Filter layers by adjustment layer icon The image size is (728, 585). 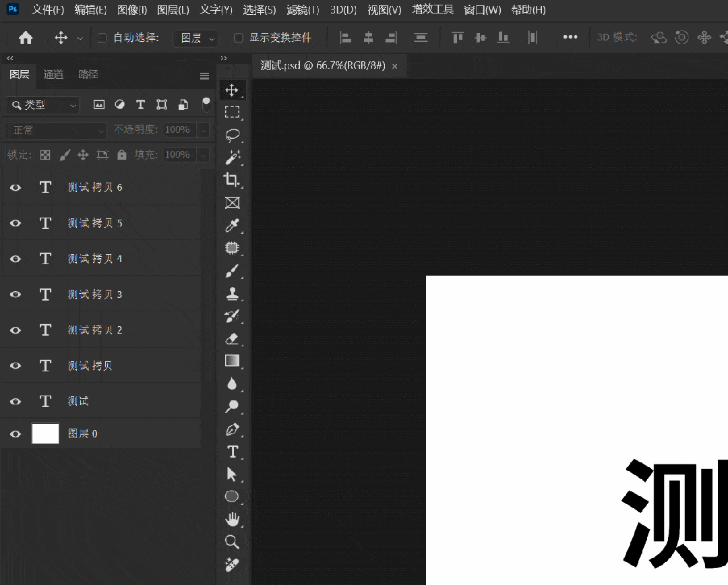coord(120,104)
